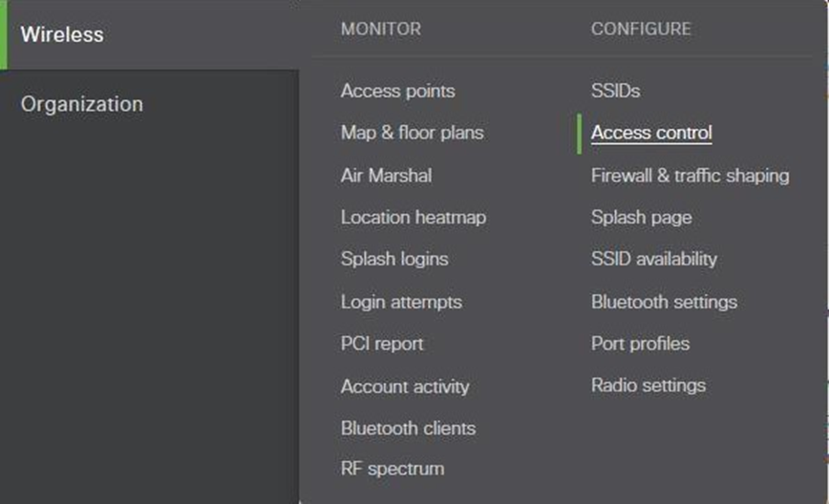The width and height of the screenshot is (829, 504).
Task: Open Firewall & traffic shaping settings
Action: (690, 176)
